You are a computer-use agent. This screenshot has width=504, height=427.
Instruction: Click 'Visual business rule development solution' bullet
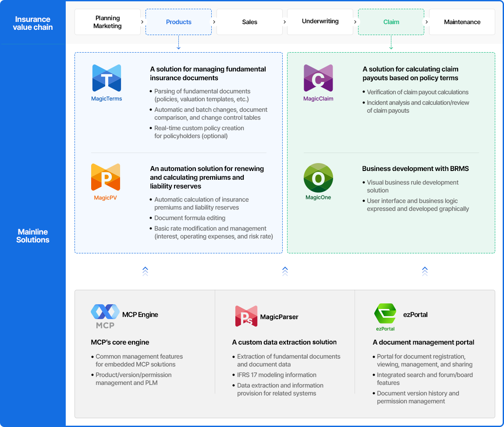click(413, 186)
